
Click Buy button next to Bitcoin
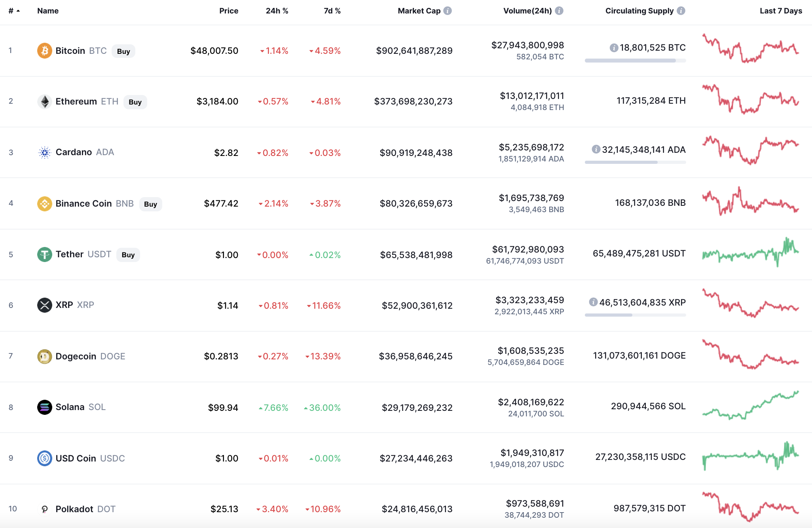pos(123,51)
